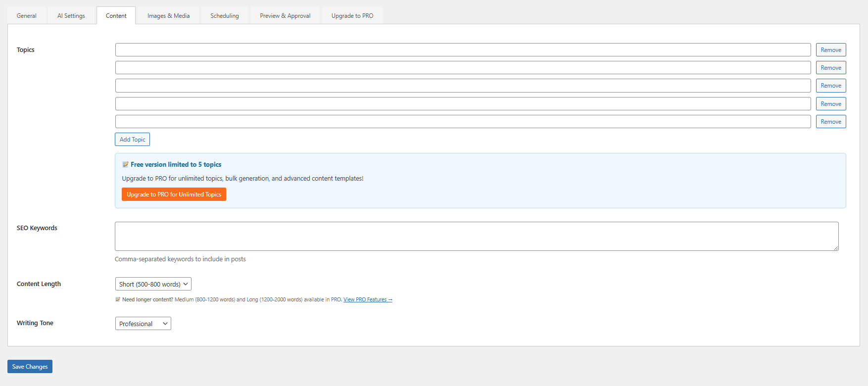Open the View PRO Features link
This screenshot has width=868, height=386.
click(x=368, y=300)
